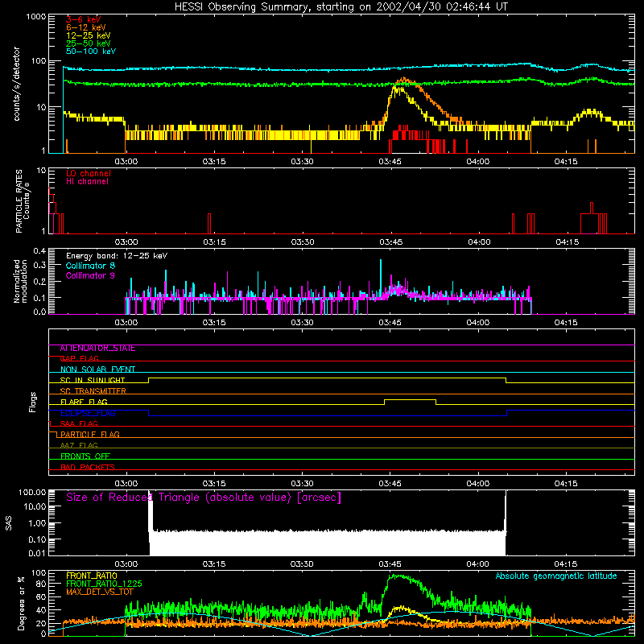This screenshot has height=644, width=644.
Task: Select the Collimator 8 legend label
Action: pos(90,266)
